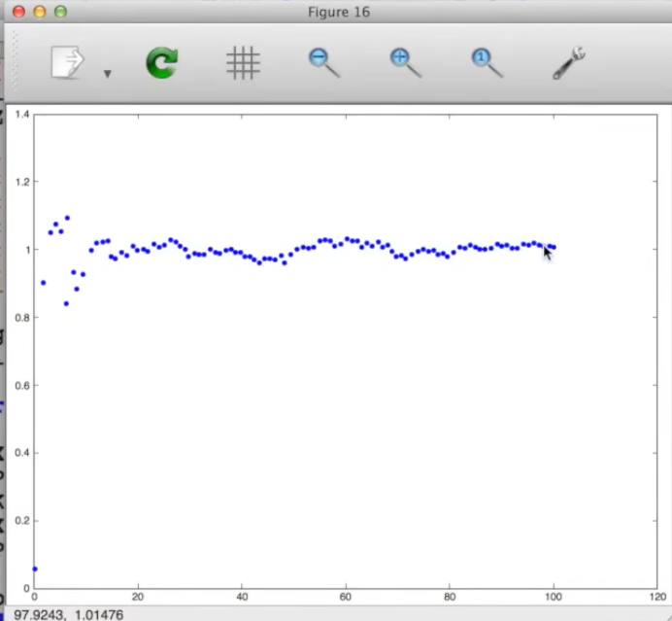Image resolution: width=672 pixels, height=621 pixels.
Task: Click the toolbar drag handle dots
Action: pyautogui.click(x=15, y=60)
